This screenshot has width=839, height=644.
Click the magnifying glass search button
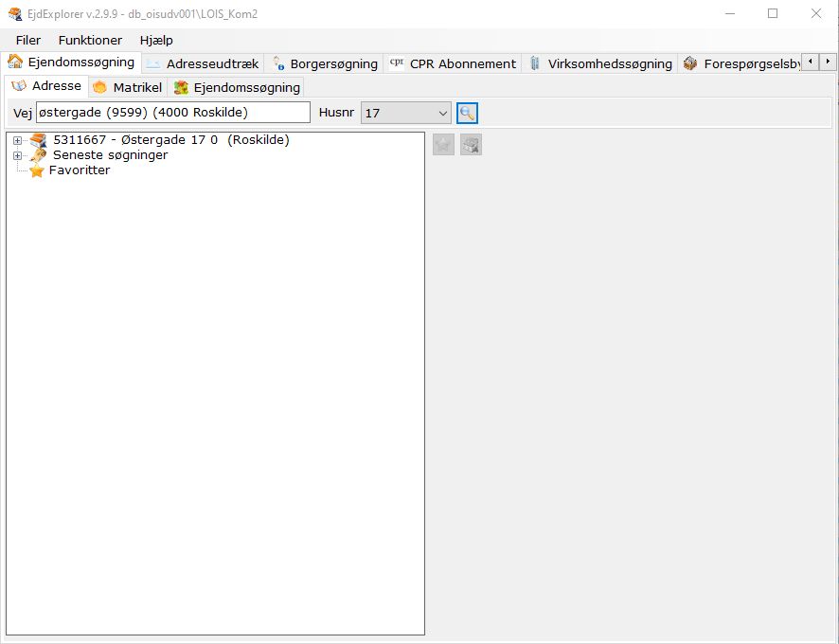[x=467, y=113]
